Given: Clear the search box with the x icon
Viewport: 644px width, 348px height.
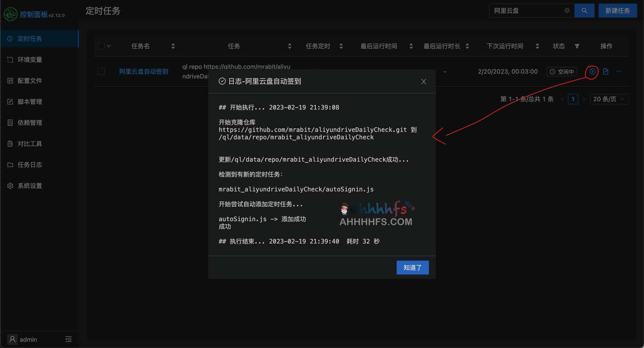Looking at the screenshot, I should pos(568,10).
